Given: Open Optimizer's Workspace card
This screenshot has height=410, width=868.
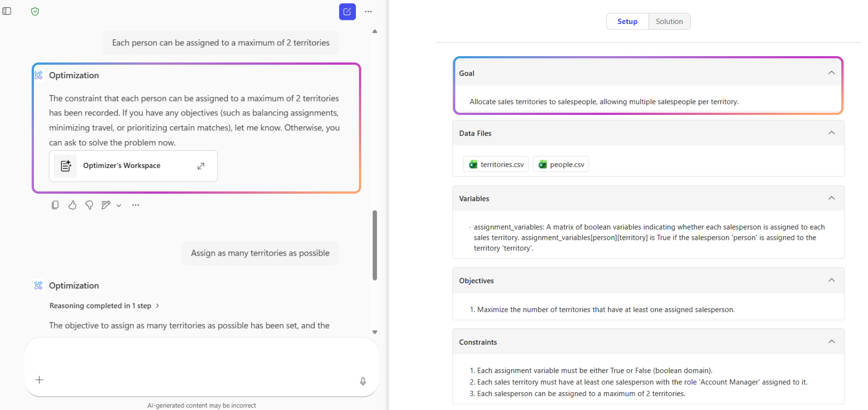Looking at the screenshot, I should click(133, 166).
